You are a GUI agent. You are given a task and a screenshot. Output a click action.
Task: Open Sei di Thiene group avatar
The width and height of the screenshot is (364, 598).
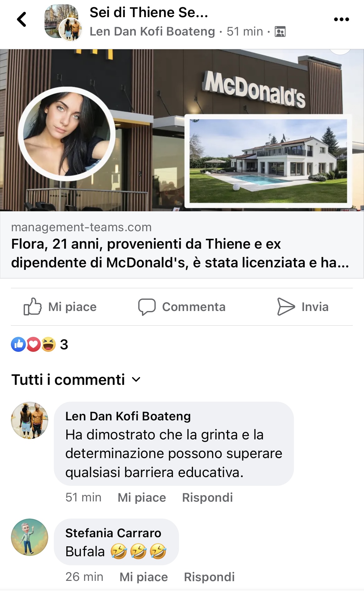pyautogui.click(x=61, y=21)
